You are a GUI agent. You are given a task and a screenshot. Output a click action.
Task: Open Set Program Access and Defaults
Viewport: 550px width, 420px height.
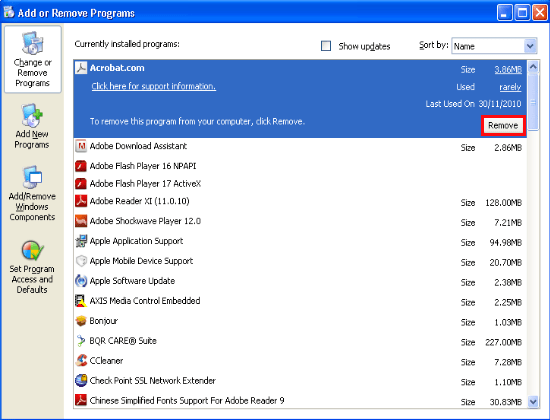pyautogui.click(x=32, y=267)
